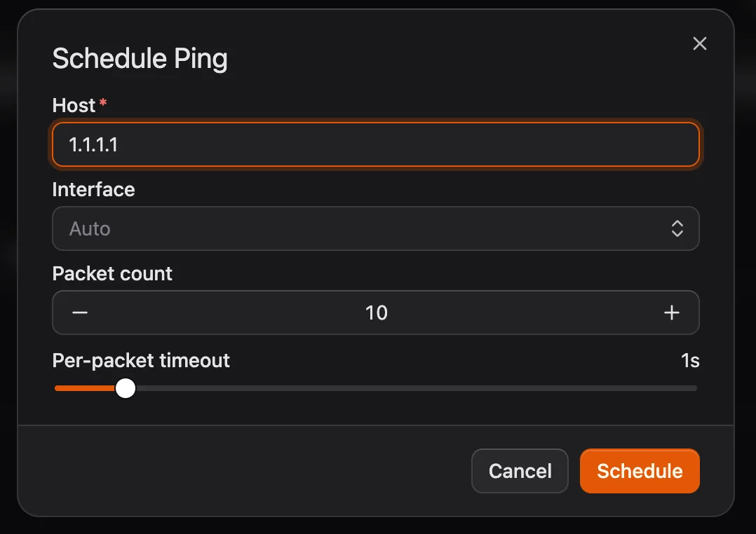Click the minus icon to decrease packet count
The width and height of the screenshot is (756, 534).
click(x=80, y=313)
